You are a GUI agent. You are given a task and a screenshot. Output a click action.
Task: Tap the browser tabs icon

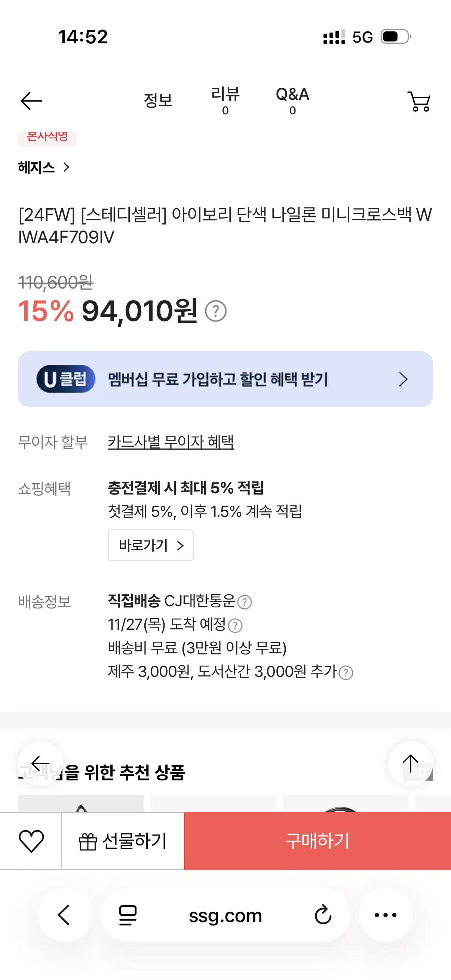tap(128, 915)
